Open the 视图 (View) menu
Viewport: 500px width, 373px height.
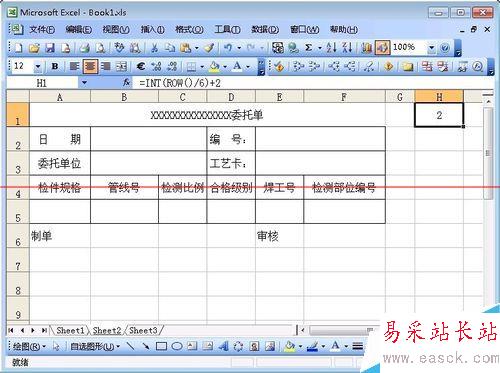click(x=116, y=30)
